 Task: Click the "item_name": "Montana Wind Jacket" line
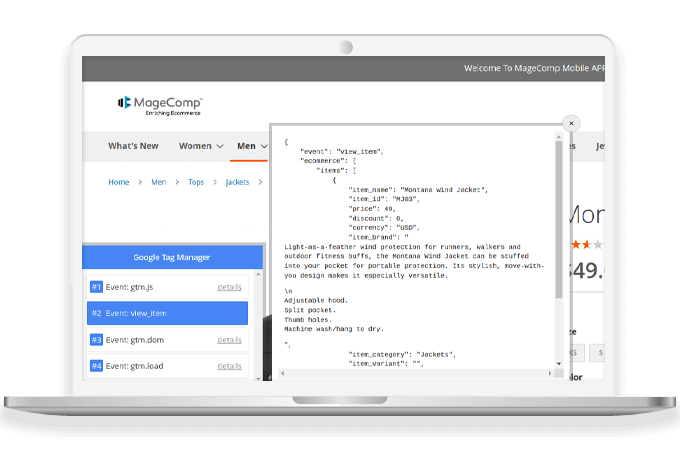pyautogui.click(x=418, y=190)
